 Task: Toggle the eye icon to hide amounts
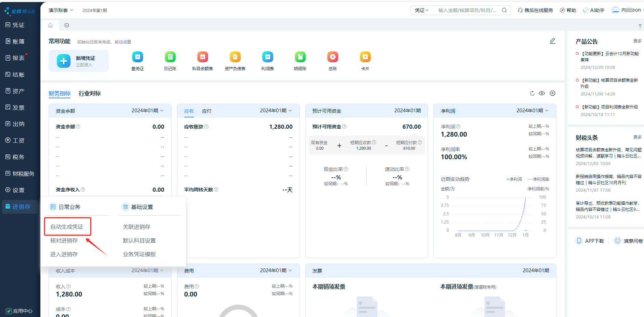click(542, 93)
